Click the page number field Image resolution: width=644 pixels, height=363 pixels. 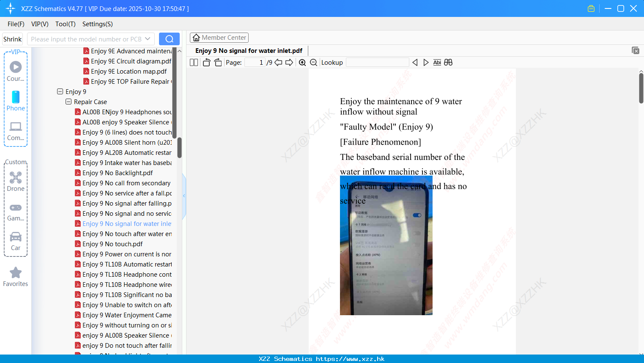tap(255, 63)
